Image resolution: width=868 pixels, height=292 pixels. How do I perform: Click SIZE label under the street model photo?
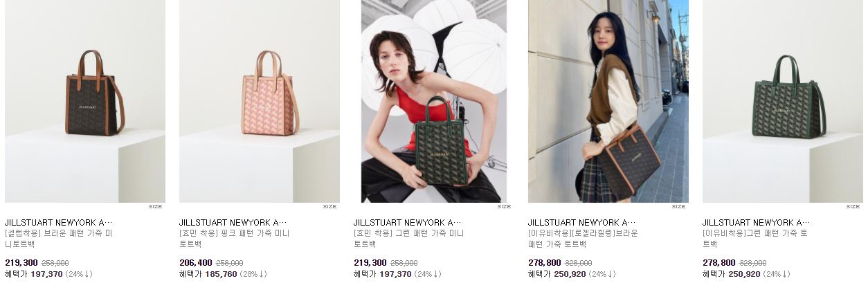tap(678, 206)
